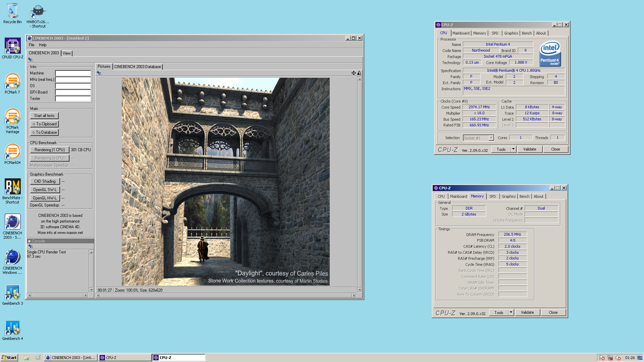Launch the CPUID CPU-Z desktop icon
This screenshot has width=644, height=362.
click(x=12, y=49)
